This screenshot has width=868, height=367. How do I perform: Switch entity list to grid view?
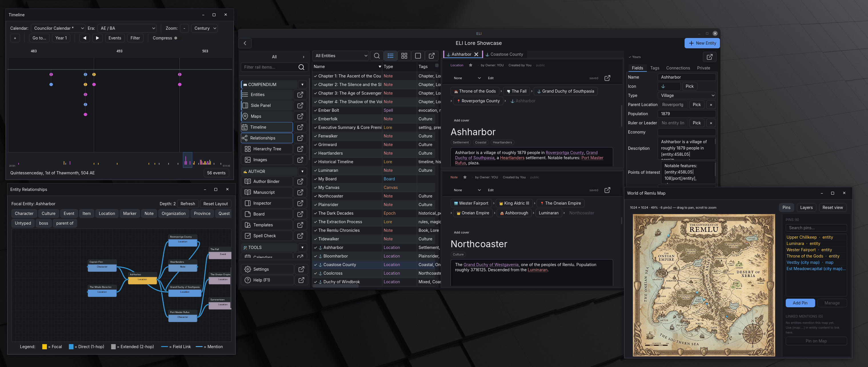(x=404, y=56)
